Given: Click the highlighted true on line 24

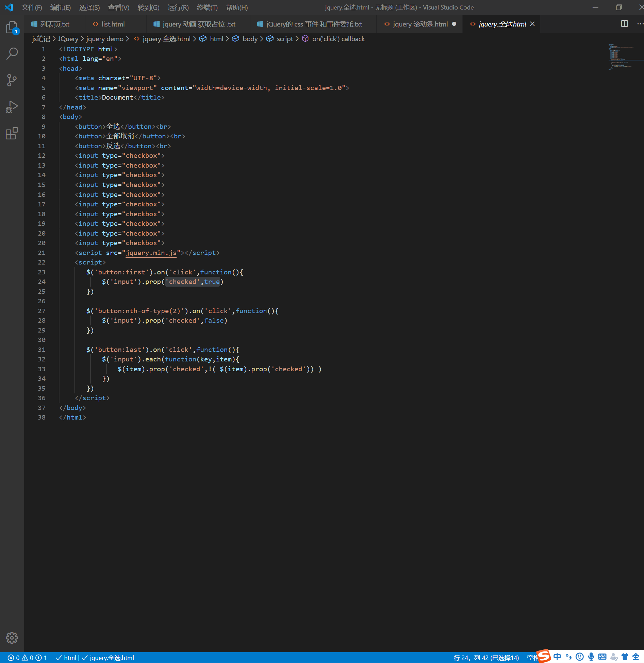Looking at the screenshot, I should tap(212, 282).
